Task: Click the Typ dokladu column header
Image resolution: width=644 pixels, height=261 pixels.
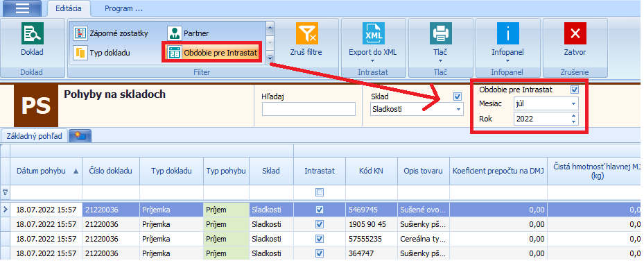Action: coord(171,171)
